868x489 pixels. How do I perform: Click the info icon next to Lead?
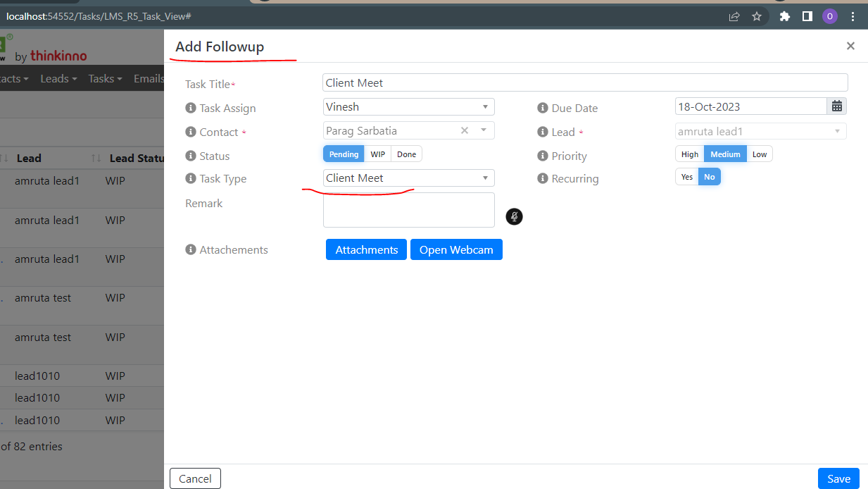[x=542, y=132]
